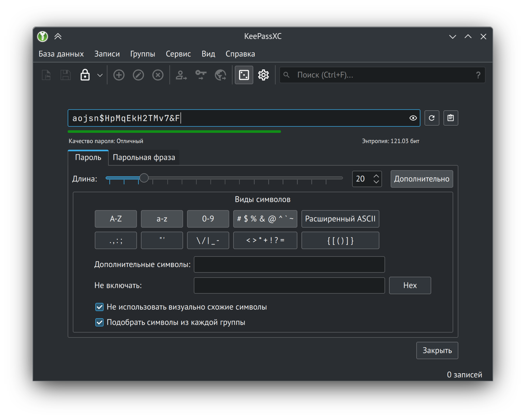Open search help question mark
The width and height of the screenshot is (526, 420).
pos(478,75)
